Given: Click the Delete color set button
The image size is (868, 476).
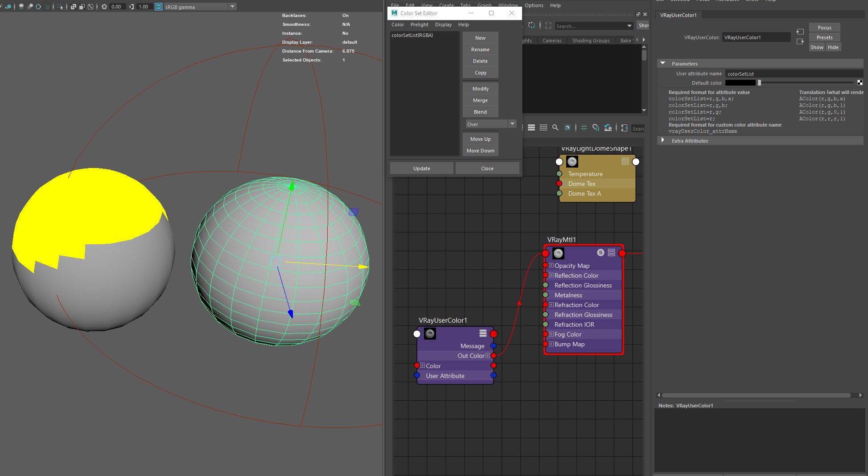Looking at the screenshot, I should pos(480,61).
